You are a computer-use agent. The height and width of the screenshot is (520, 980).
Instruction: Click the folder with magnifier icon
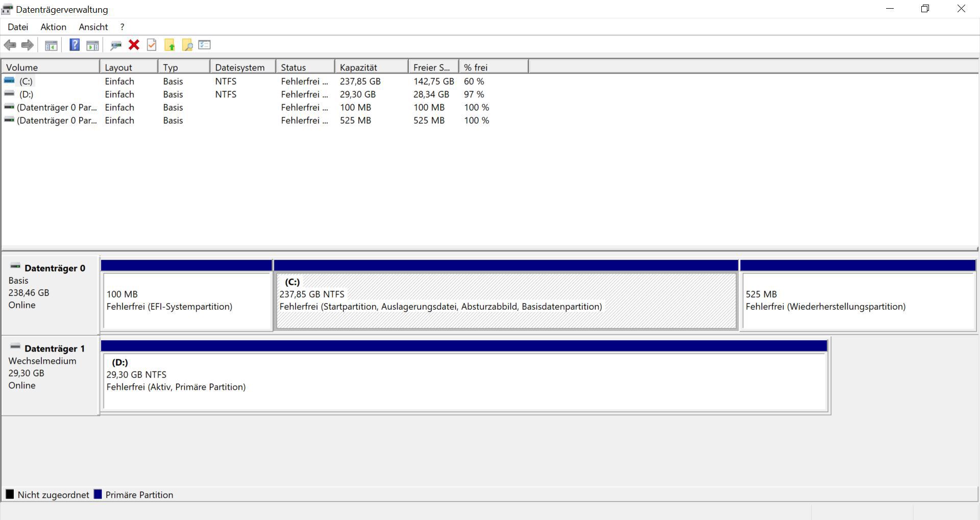187,45
